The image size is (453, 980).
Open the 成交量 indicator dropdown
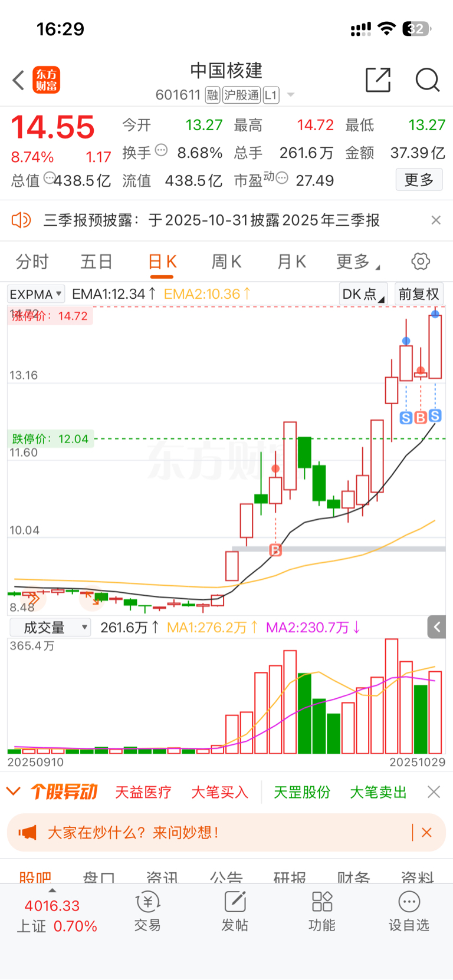50,627
